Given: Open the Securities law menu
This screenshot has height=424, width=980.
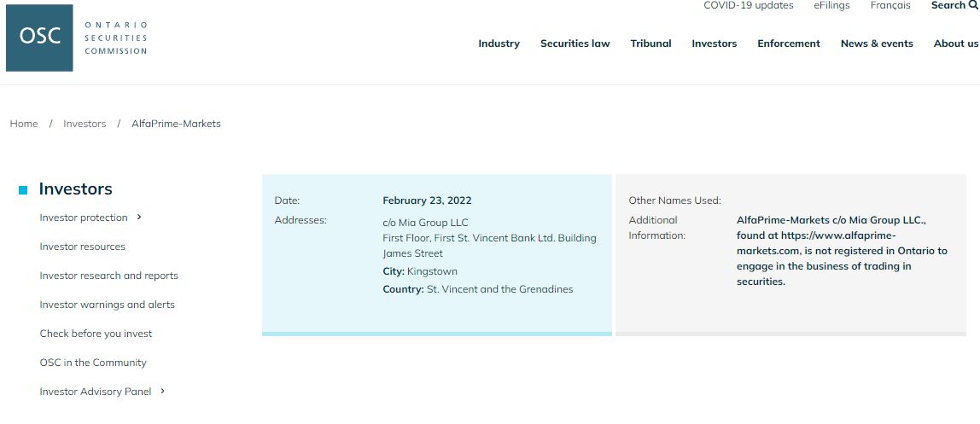Looking at the screenshot, I should pyautogui.click(x=575, y=44).
